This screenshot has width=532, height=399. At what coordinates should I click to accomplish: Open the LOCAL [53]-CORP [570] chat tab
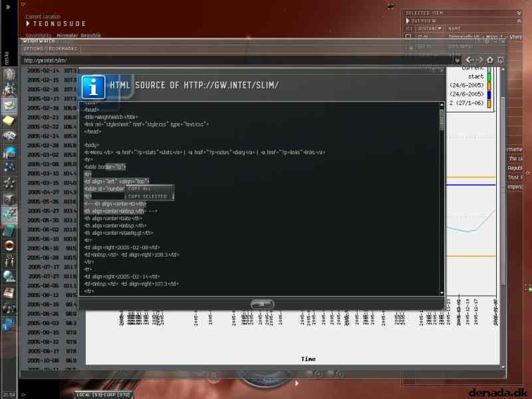tap(103, 394)
